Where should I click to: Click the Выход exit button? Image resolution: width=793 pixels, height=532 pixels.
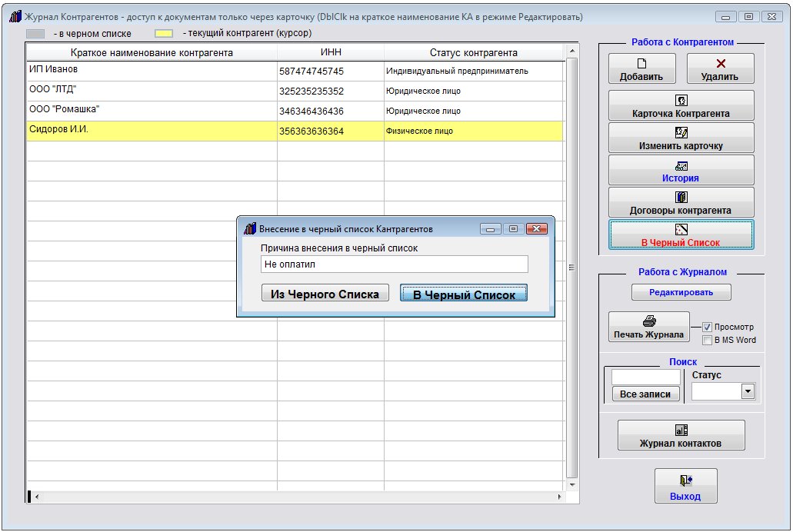point(685,487)
